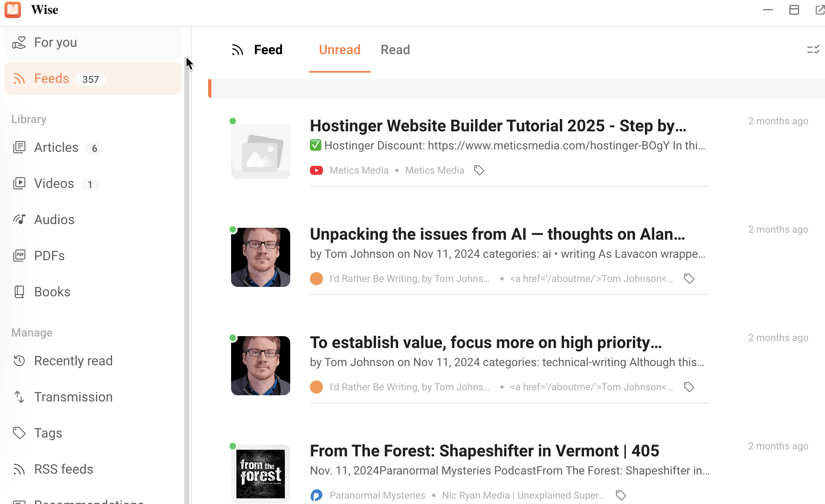Screen dimensions: 825x504
Task: Open Hostinger Website Builder Tutorial article
Action: [x=498, y=126]
